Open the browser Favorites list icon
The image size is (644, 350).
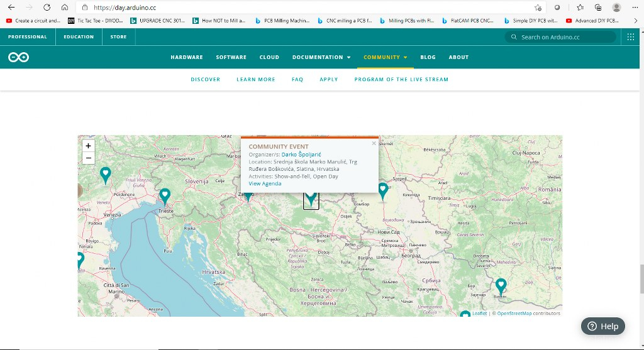[x=580, y=8]
